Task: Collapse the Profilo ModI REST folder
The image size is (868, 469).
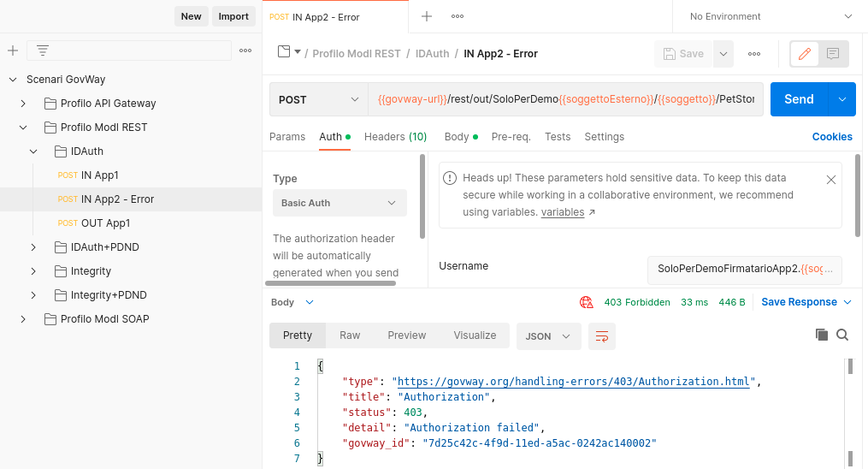Action: tap(23, 128)
